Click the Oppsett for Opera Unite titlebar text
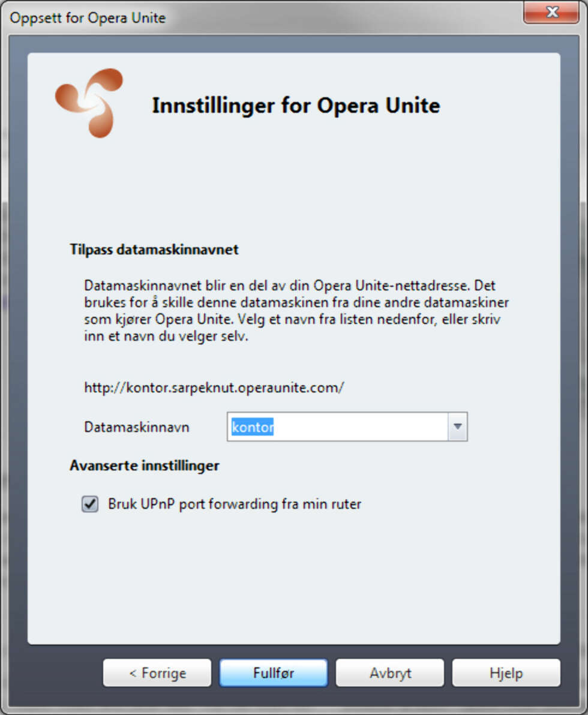588x715 pixels. [88, 18]
